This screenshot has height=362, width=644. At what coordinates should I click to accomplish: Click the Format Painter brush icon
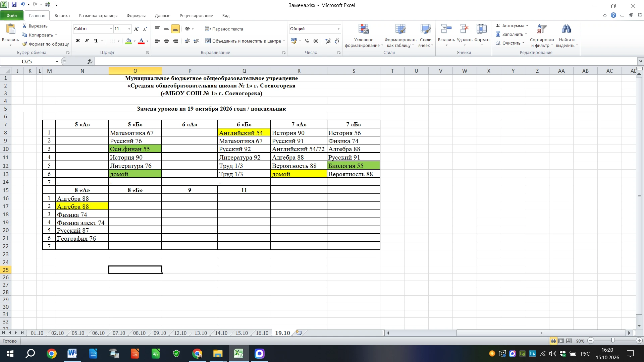click(x=24, y=44)
